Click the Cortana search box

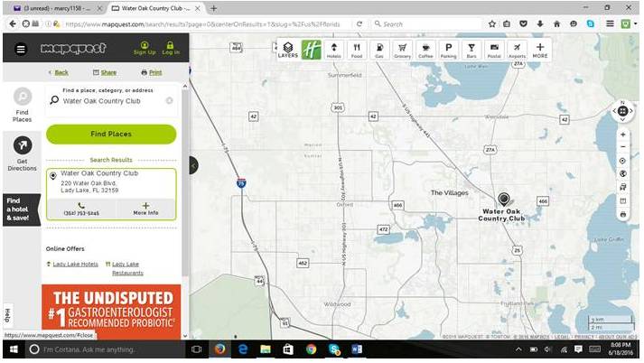pyautogui.click(x=106, y=349)
